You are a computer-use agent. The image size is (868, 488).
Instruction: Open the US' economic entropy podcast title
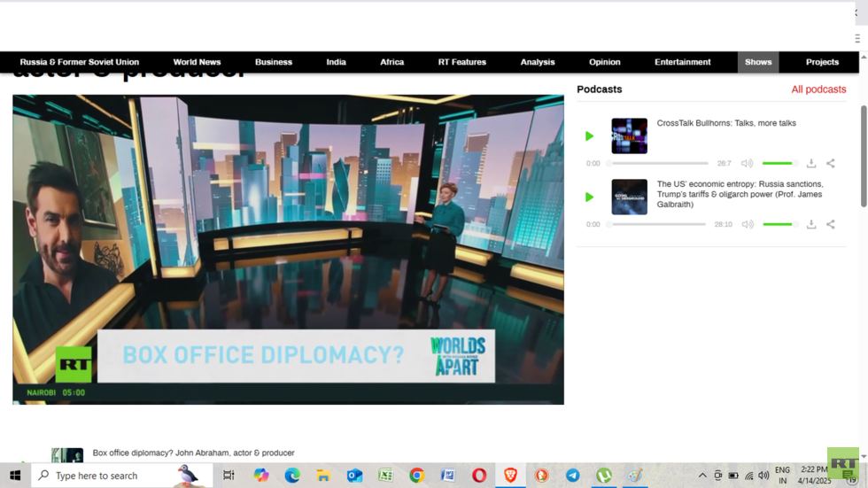(740, 194)
